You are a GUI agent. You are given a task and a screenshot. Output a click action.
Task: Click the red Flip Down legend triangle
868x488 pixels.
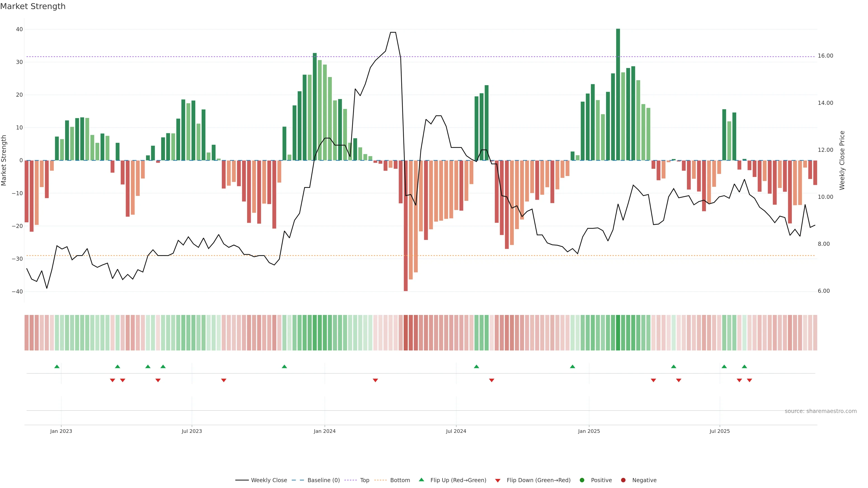pos(498,481)
